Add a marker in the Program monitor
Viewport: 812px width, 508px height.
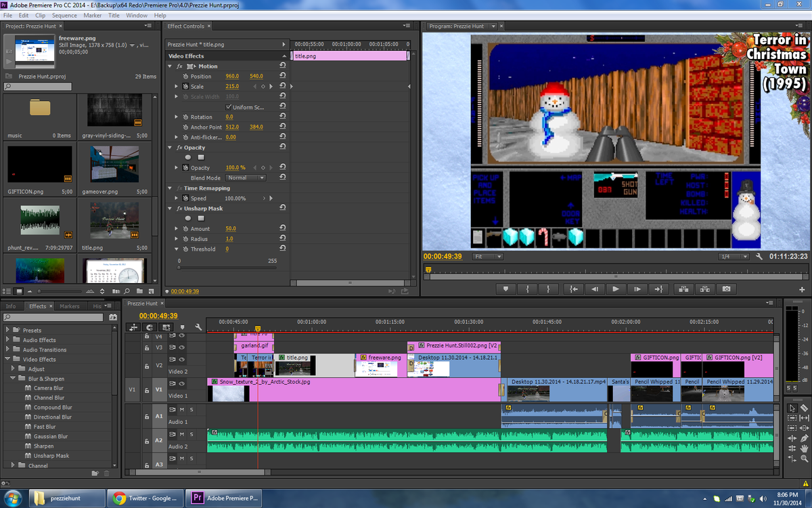(505, 289)
